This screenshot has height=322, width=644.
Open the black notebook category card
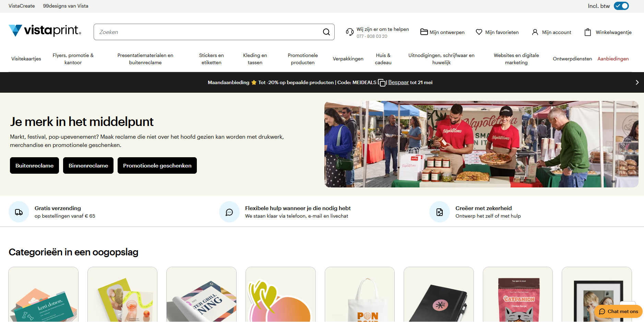439,295
